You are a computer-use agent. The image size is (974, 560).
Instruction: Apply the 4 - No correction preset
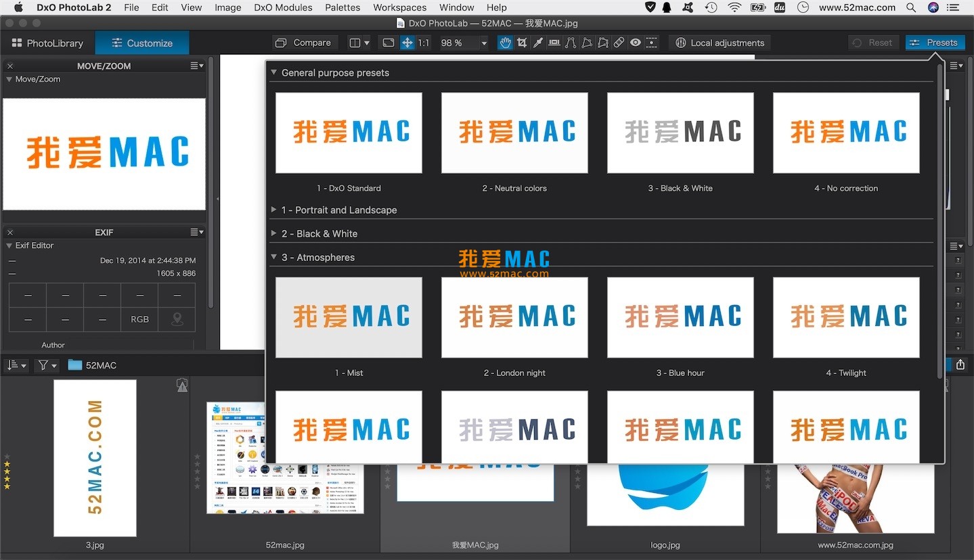[846, 133]
